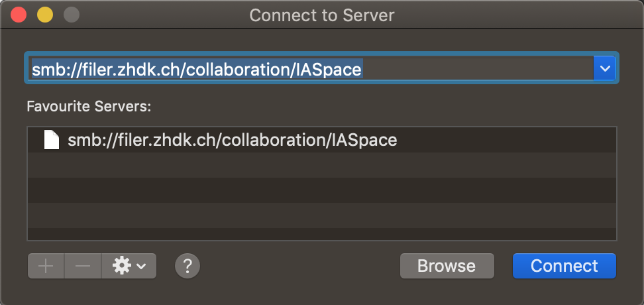Expand the recent servers dropdown arrow

pos(604,68)
